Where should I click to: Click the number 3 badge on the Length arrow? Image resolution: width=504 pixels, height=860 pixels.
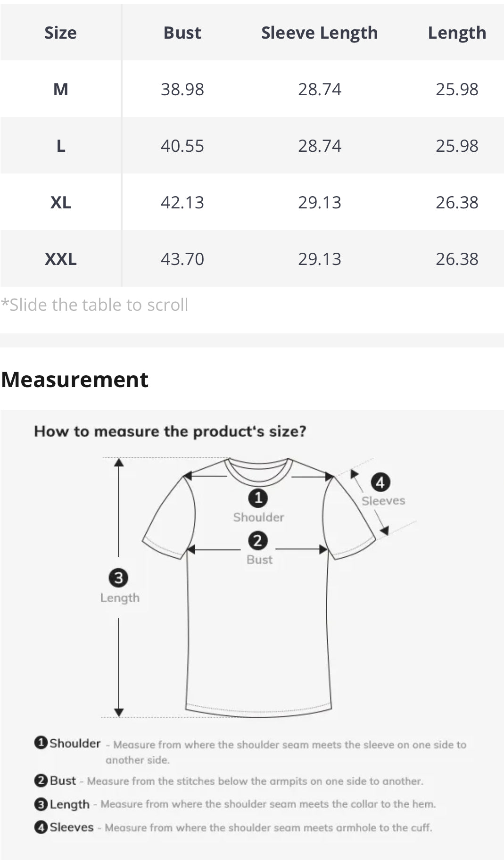point(118,578)
